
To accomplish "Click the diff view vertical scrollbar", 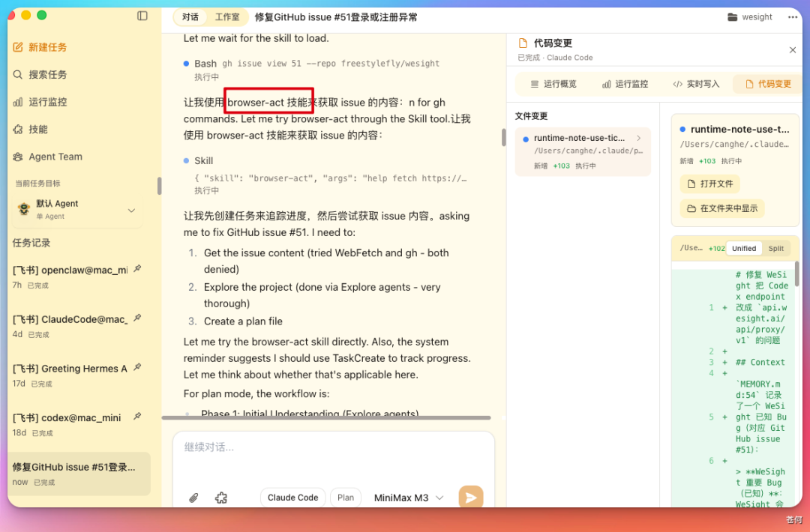I will click(796, 273).
